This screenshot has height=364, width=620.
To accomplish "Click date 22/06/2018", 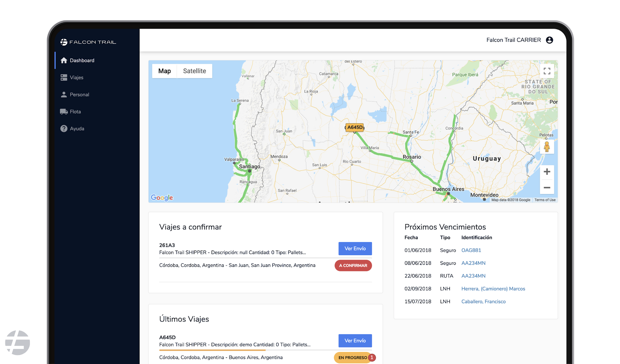I will (418, 276).
